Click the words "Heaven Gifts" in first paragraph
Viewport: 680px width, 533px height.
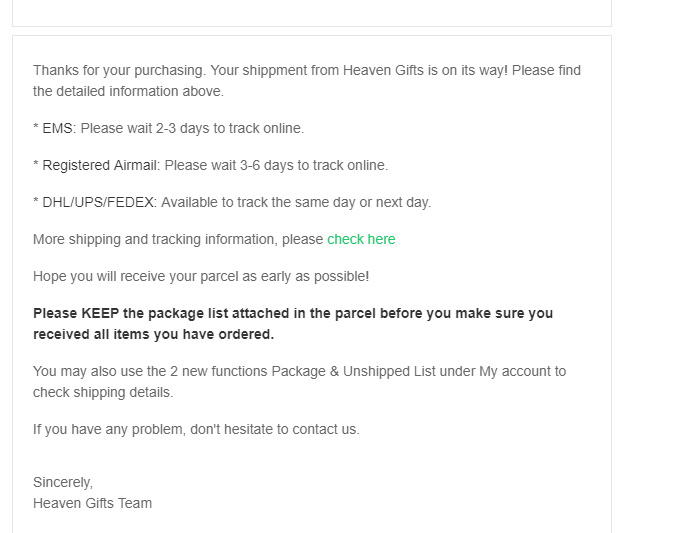click(383, 70)
